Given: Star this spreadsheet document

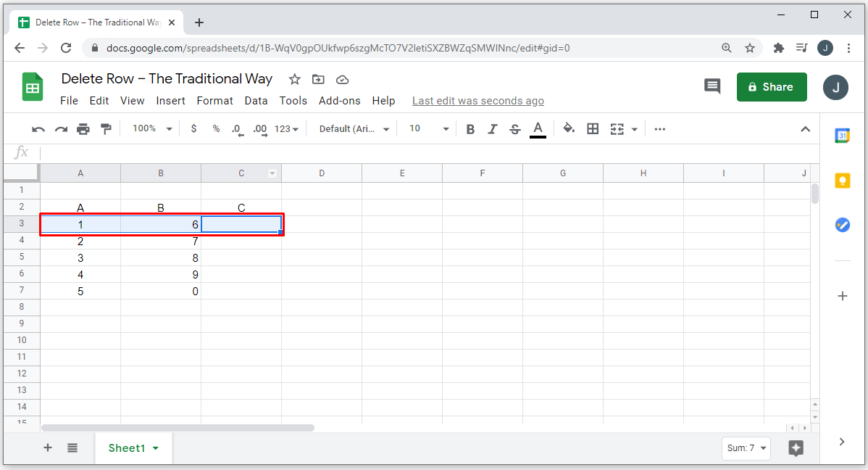Looking at the screenshot, I should click(x=294, y=79).
